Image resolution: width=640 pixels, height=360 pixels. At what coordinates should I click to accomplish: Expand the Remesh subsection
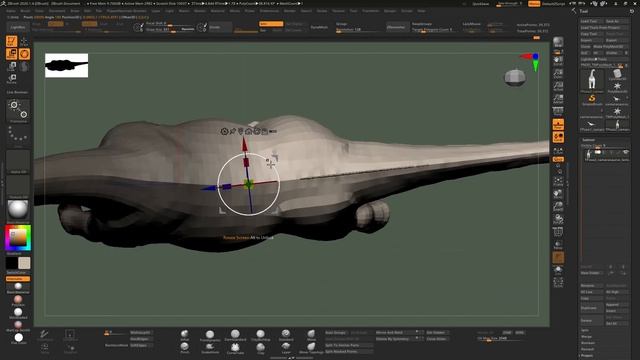coord(587,349)
